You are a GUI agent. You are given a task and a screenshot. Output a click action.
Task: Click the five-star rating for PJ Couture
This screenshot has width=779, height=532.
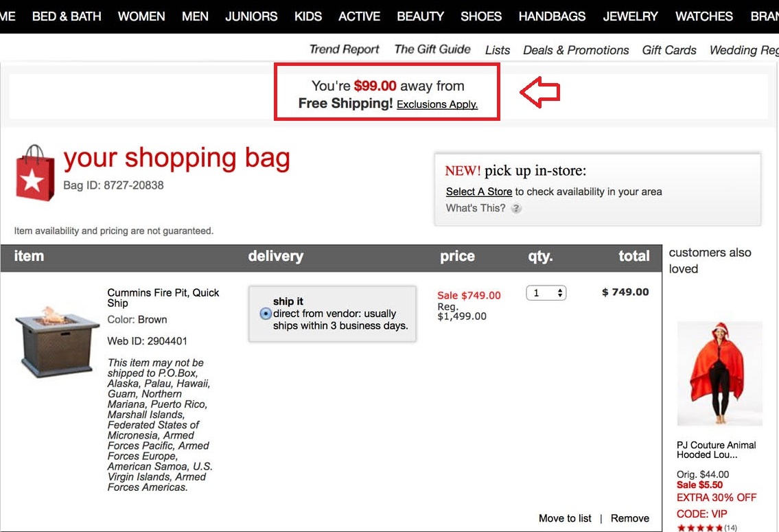700,527
